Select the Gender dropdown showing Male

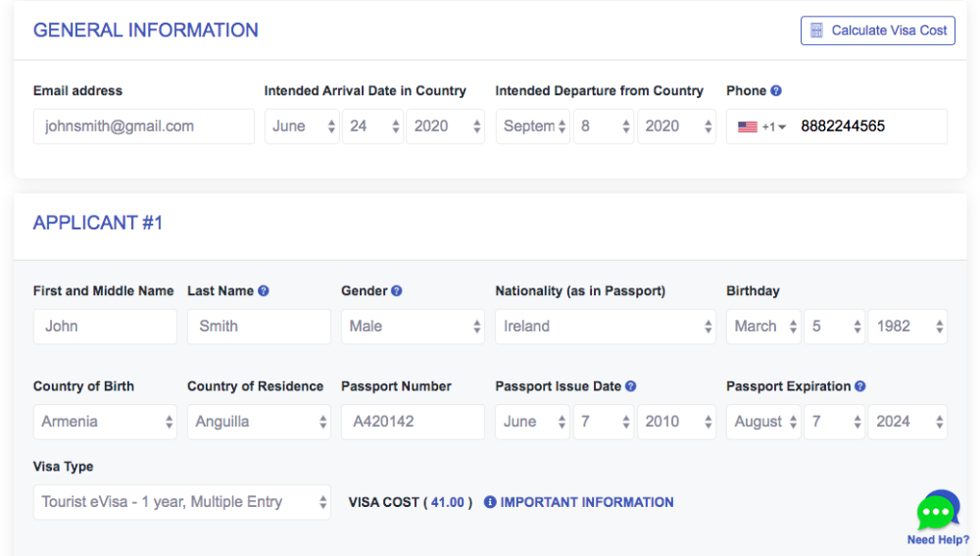coord(413,327)
